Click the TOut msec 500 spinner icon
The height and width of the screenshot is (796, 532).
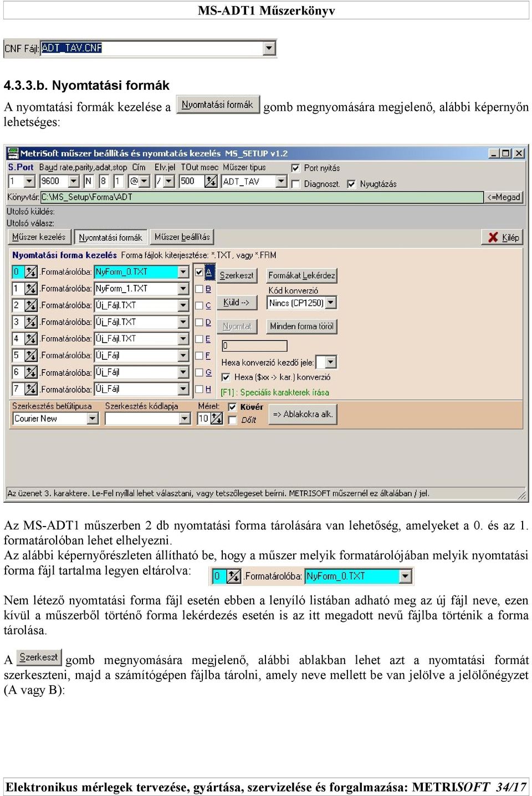pyautogui.click(x=211, y=181)
